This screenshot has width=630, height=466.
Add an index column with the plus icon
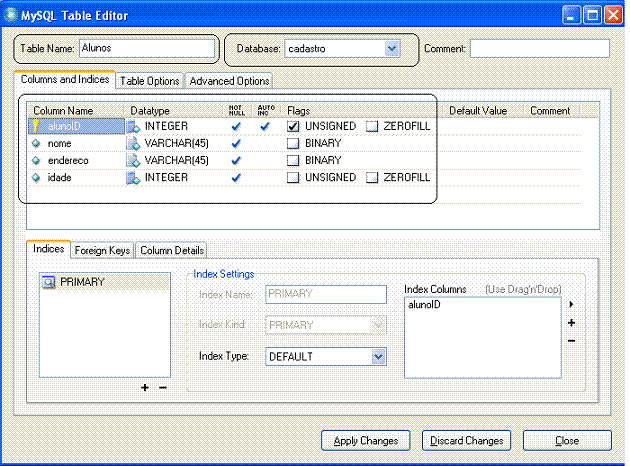pos(571,323)
